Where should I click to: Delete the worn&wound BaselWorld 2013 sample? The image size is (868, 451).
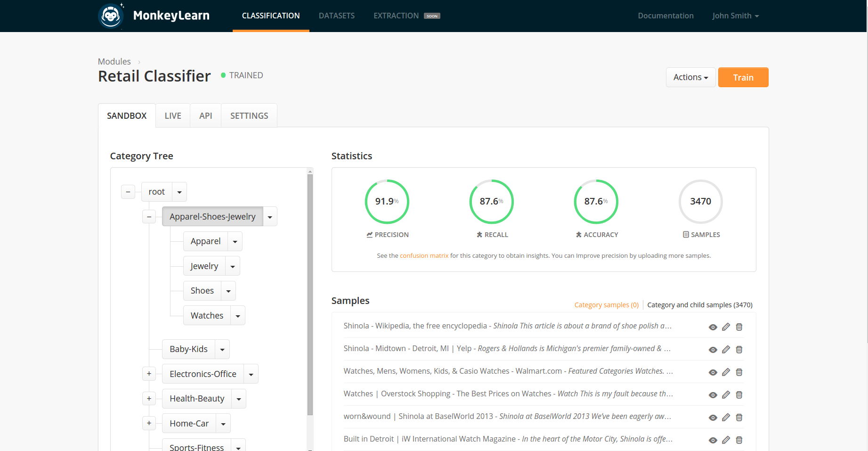click(x=739, y=418)
